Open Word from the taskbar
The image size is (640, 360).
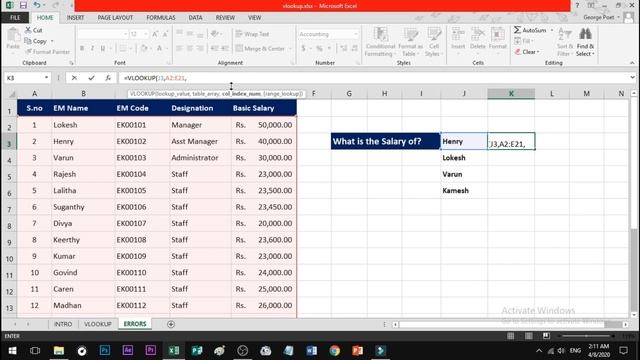pos(311,351)
